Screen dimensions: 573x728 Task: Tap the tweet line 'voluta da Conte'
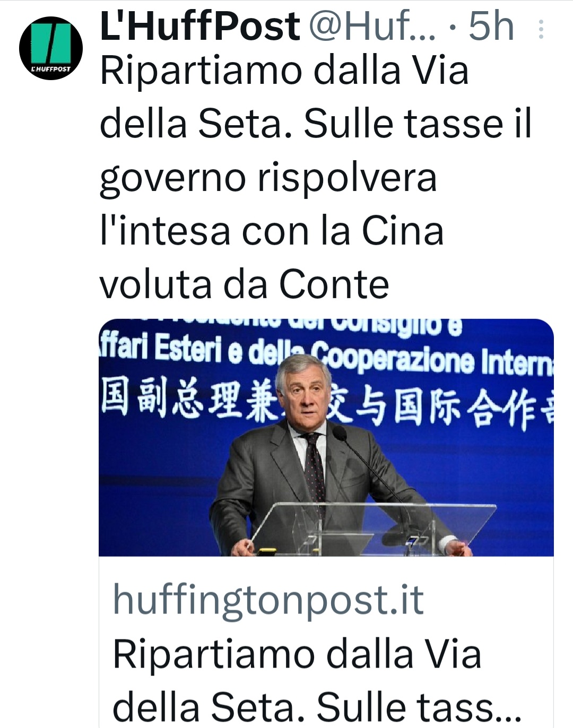244,284
